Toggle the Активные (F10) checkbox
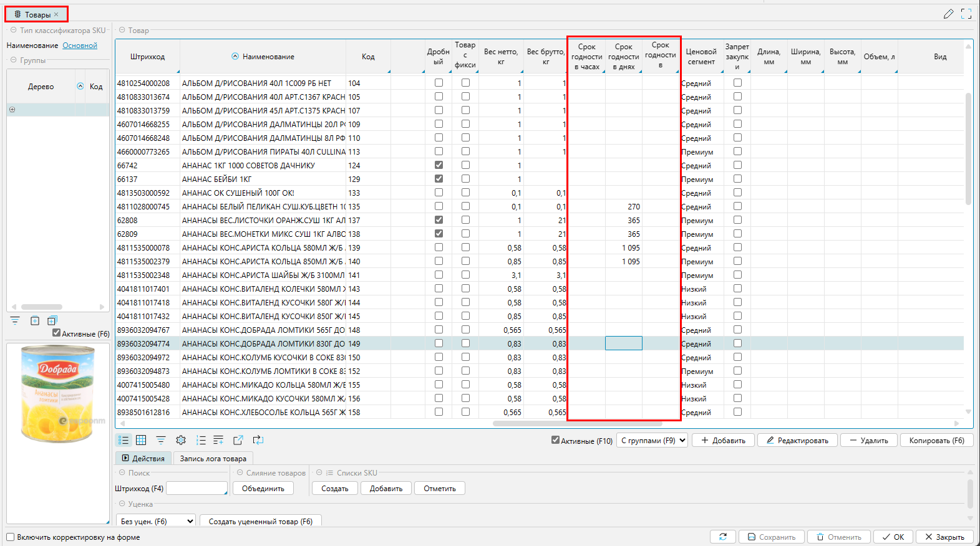Image resolution: width=980 pixels, height=546 pixels. (555, 440)
